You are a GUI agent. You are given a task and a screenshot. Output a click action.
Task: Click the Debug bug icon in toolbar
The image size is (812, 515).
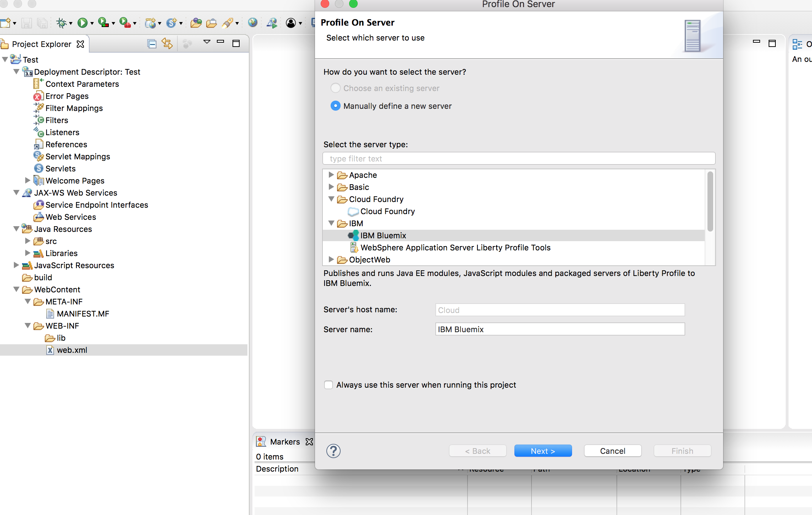(x=62, y=23)
